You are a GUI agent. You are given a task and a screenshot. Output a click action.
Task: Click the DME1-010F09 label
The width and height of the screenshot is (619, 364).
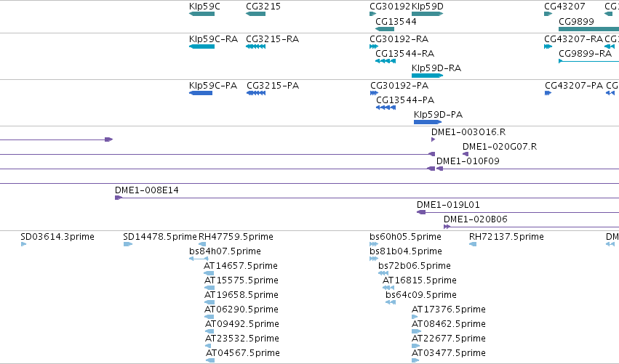click(468, 161)
